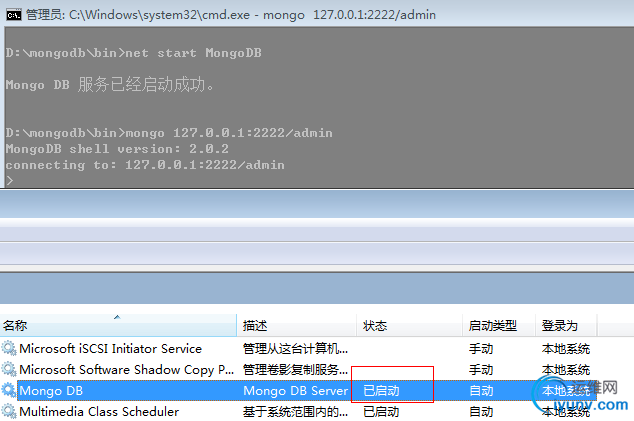
Task: Select the Microsoft Software Shadow Copy P... service
Action: pyautogui.click(x=127, y=370)
